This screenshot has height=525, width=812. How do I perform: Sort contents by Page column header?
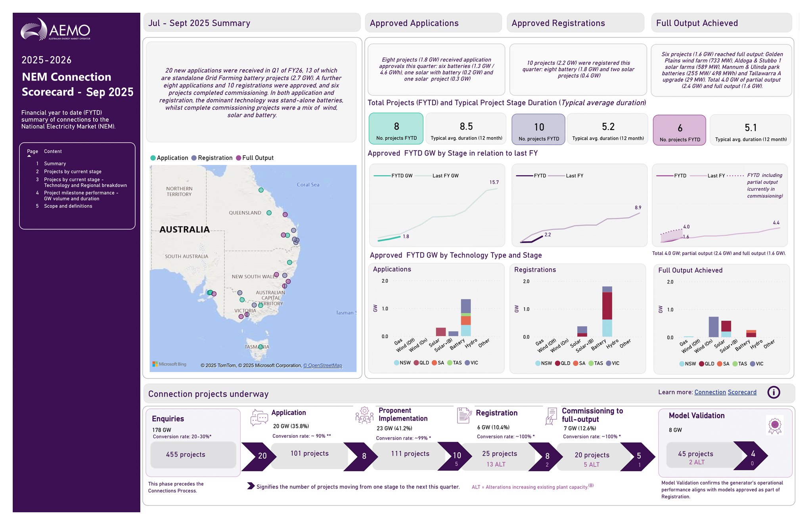[x=33, y=151]
